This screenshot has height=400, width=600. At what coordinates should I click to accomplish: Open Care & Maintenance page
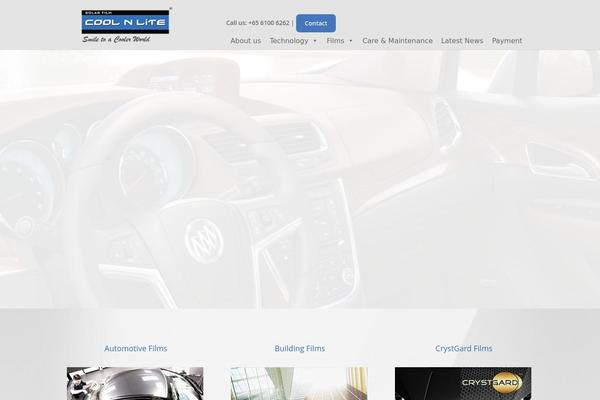397,41
